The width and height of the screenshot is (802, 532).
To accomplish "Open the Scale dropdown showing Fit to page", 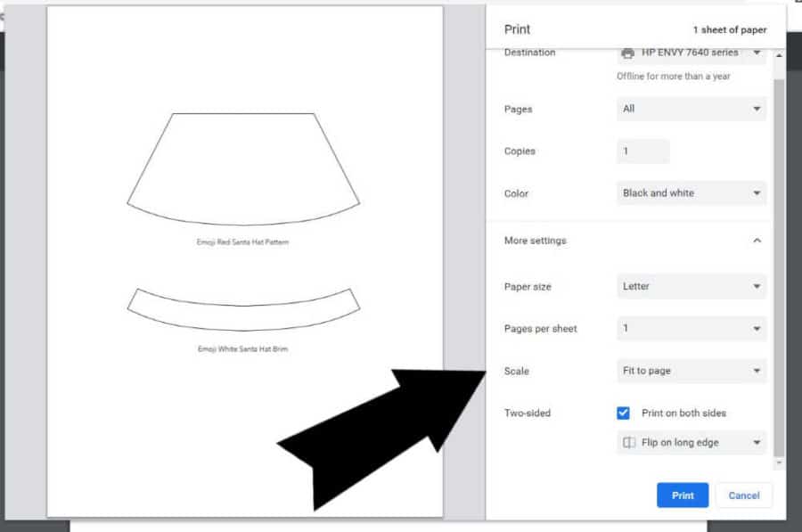I will pos(691,371).
